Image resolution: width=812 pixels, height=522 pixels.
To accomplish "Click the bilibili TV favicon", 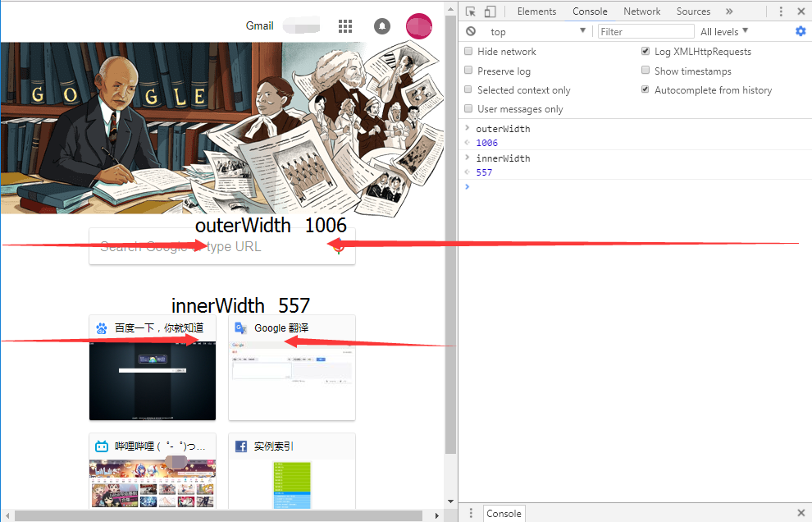I will pos(102,446).
